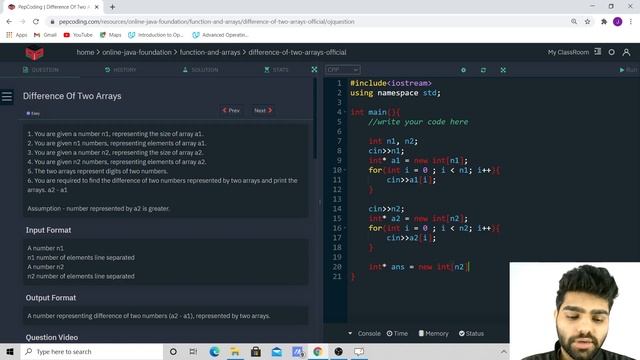This screenshot has height=360, width=640.
Task: Click the Easy difficulty tag
Action: click(x=33, y=113)
